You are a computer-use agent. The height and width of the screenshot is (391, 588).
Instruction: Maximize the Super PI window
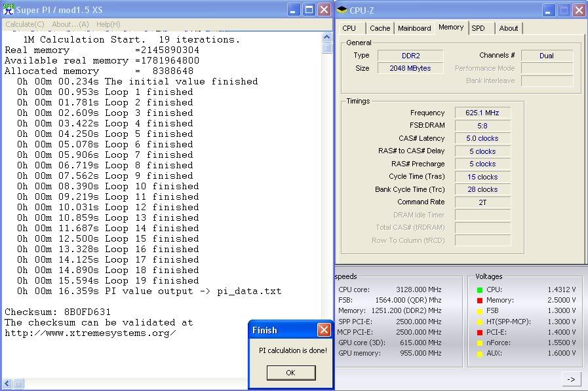[309, 10]
